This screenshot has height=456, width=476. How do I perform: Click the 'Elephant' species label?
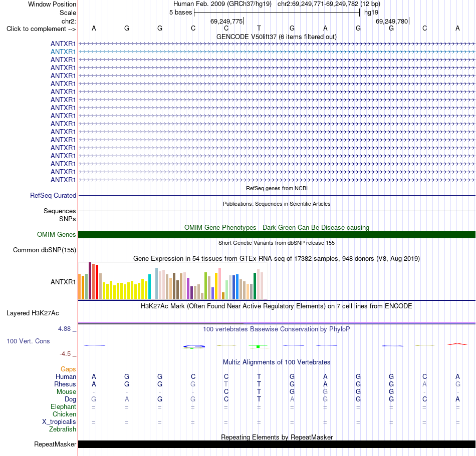point(63,407)
